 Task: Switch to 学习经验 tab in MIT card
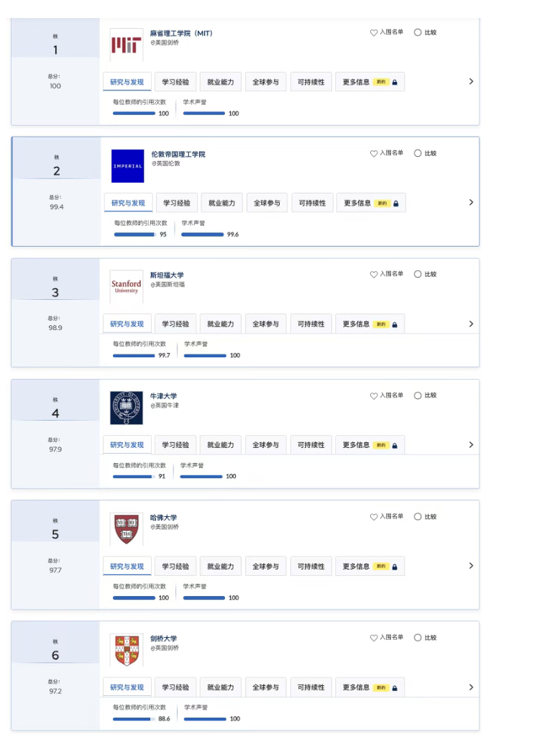[x=175, y=82]
